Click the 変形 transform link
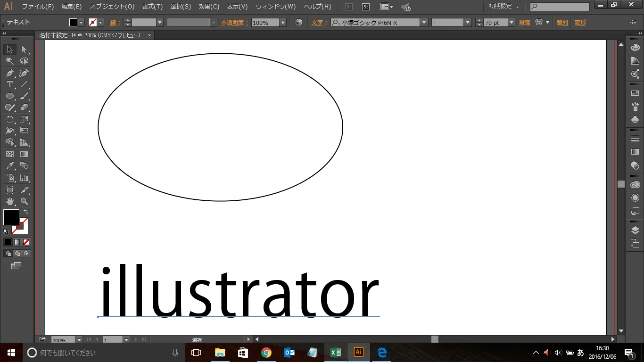The width and height of the screenshot is (644, 362). 580,23
